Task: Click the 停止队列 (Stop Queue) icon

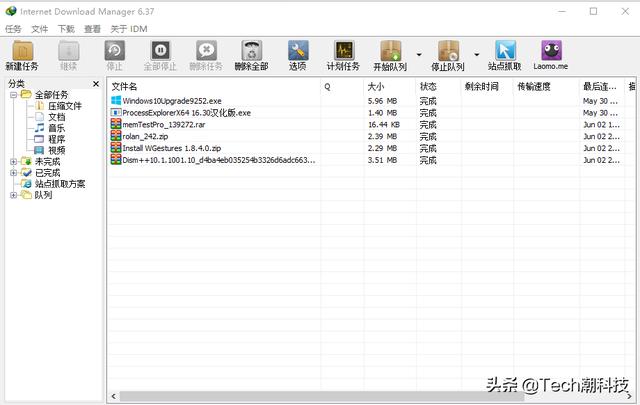Action: coord(448,54)
